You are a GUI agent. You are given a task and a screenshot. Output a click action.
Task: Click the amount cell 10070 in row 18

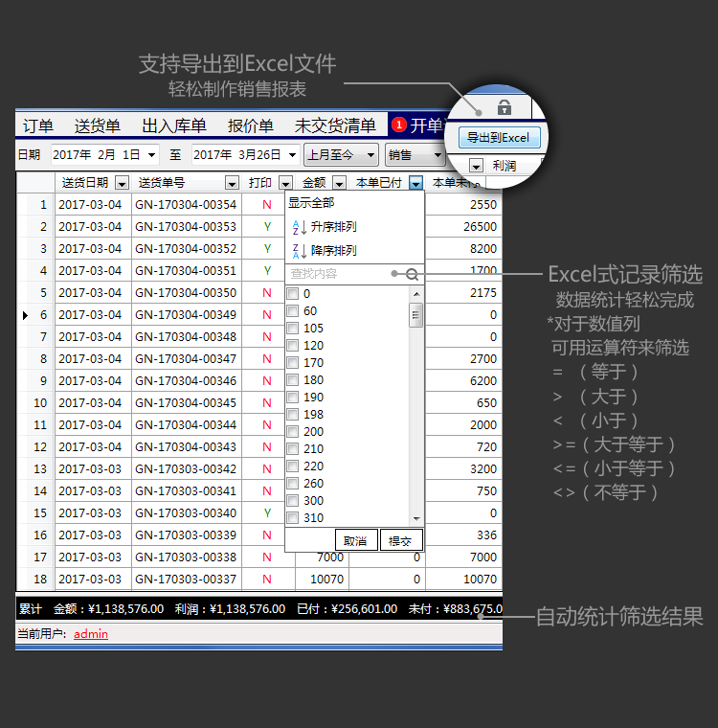[322, 580]
